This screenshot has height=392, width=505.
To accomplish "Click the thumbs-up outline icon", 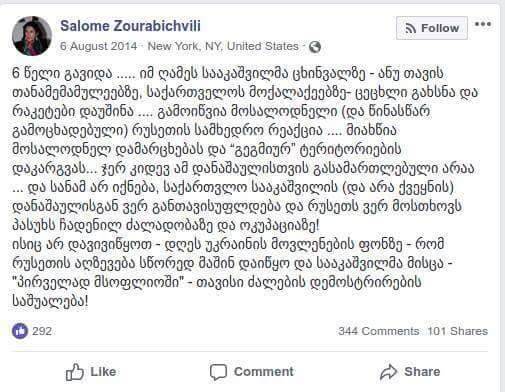I will pyautogui.click(x=74, y=372).
